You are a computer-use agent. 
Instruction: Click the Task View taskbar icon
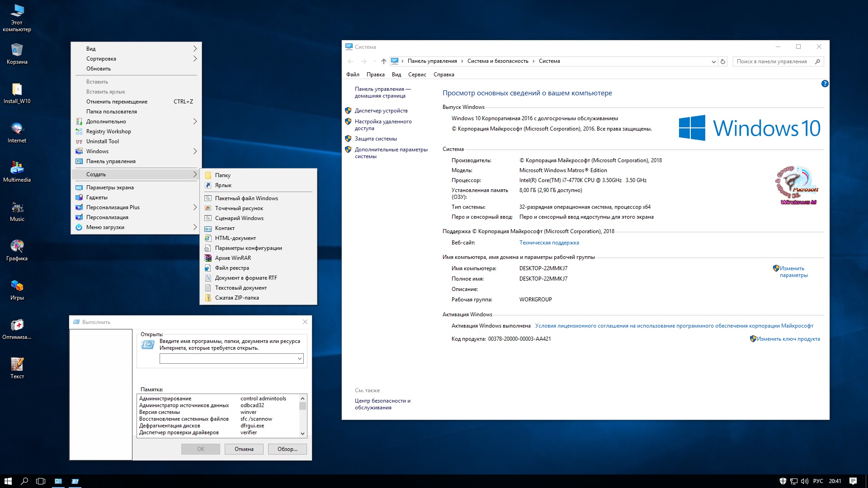tap(41, 481)
